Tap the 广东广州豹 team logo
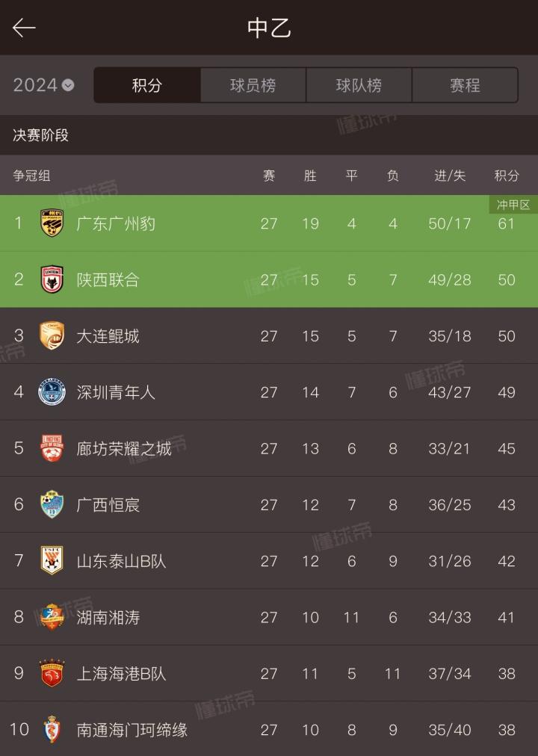The width and height of the screenshot is (538, 756). point(52,223)
